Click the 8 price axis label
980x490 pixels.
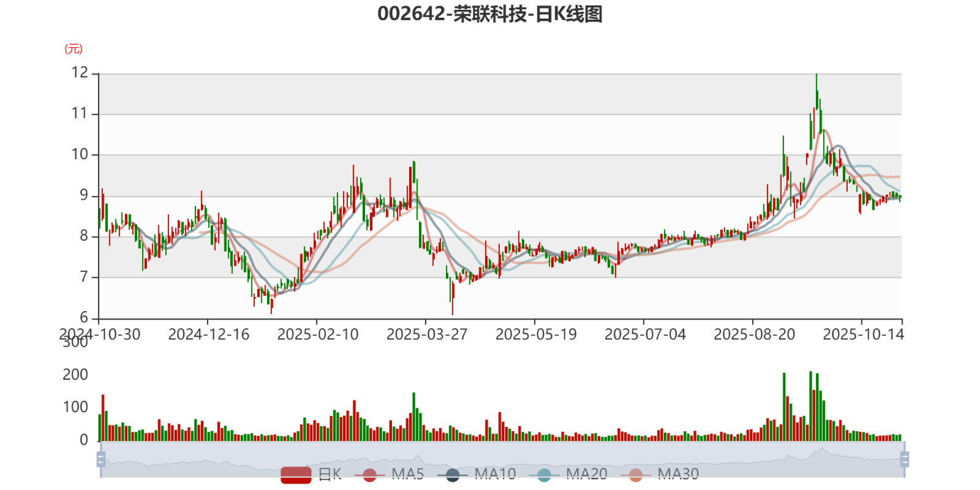[84, 236]
